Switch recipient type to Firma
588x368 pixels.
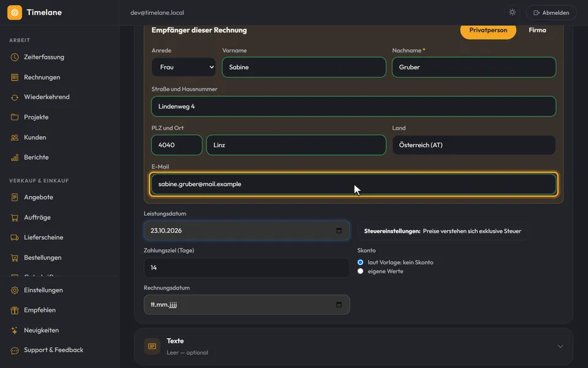537,30
